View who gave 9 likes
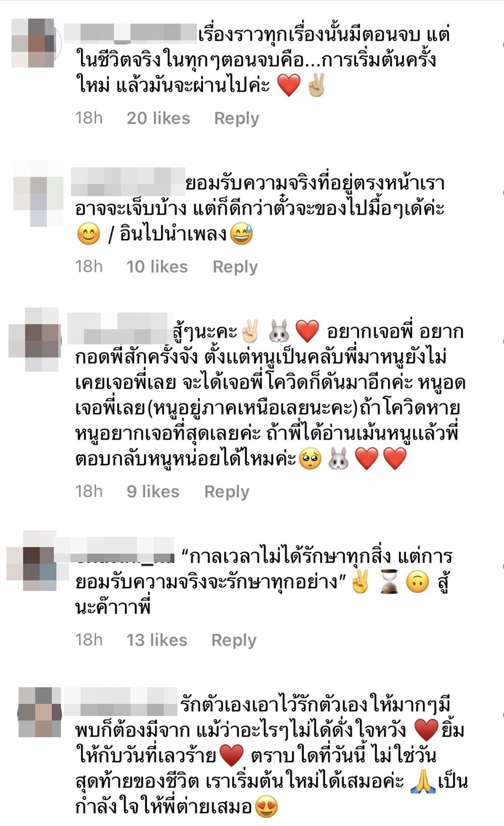504x826 pixels. [x=153, y=492]
